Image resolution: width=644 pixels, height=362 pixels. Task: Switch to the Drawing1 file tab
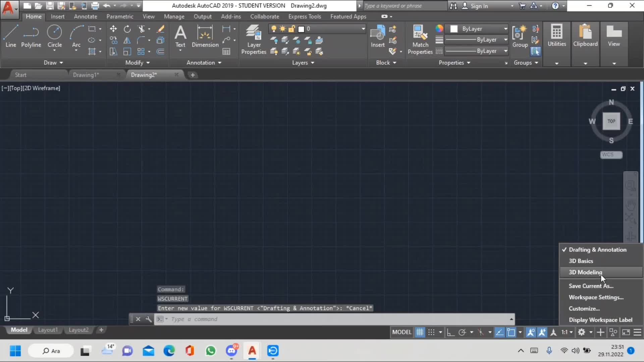point(86,75)
